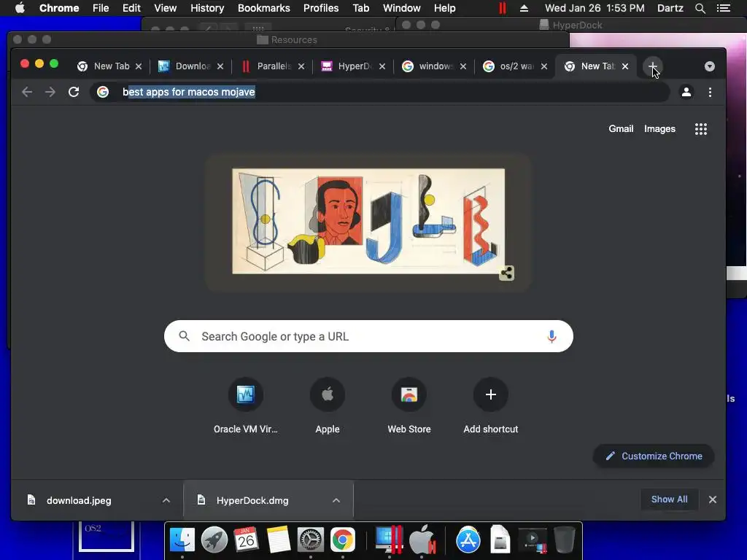Open App Store from the Dock
Image resolution: width=747 pixels, height=560 pixels.
point(468,540)
